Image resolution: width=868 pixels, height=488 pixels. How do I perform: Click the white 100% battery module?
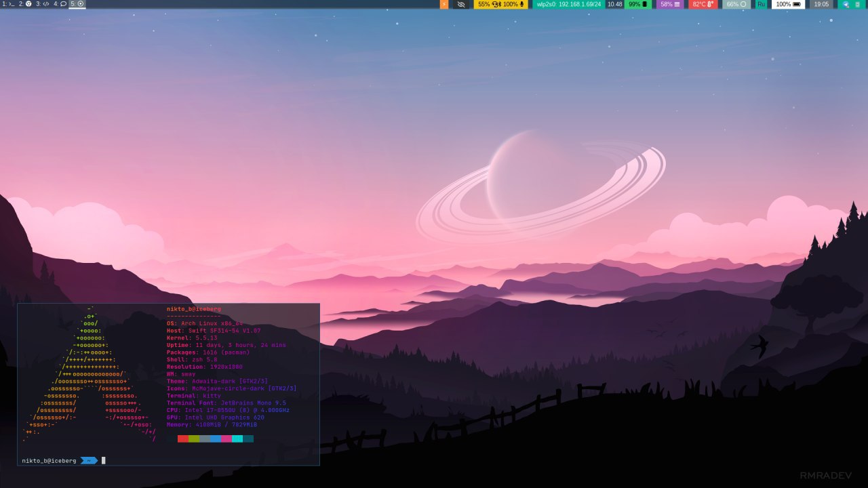[x=788, y=4]
